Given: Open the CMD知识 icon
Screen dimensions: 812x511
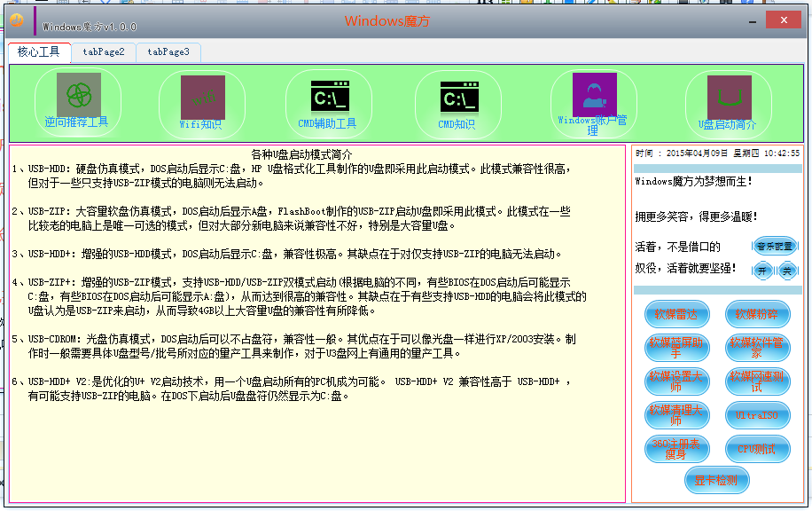Looking at the screenshot, I should [457, 104].
